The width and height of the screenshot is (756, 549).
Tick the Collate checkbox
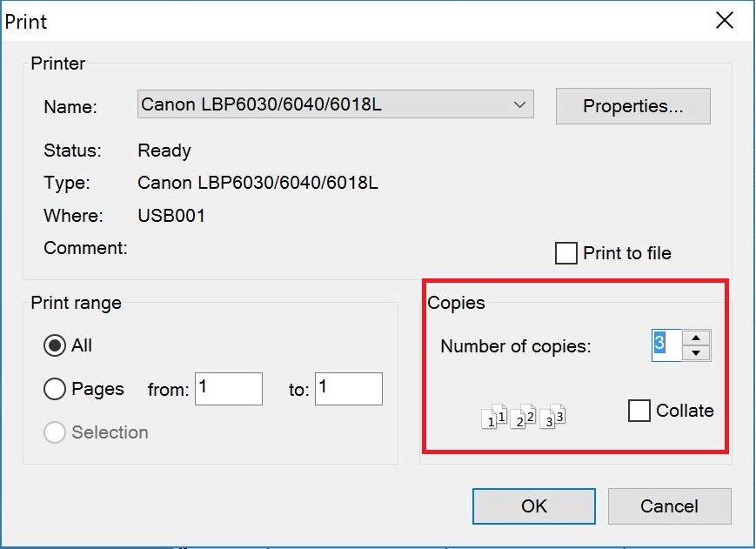[639, 411]
